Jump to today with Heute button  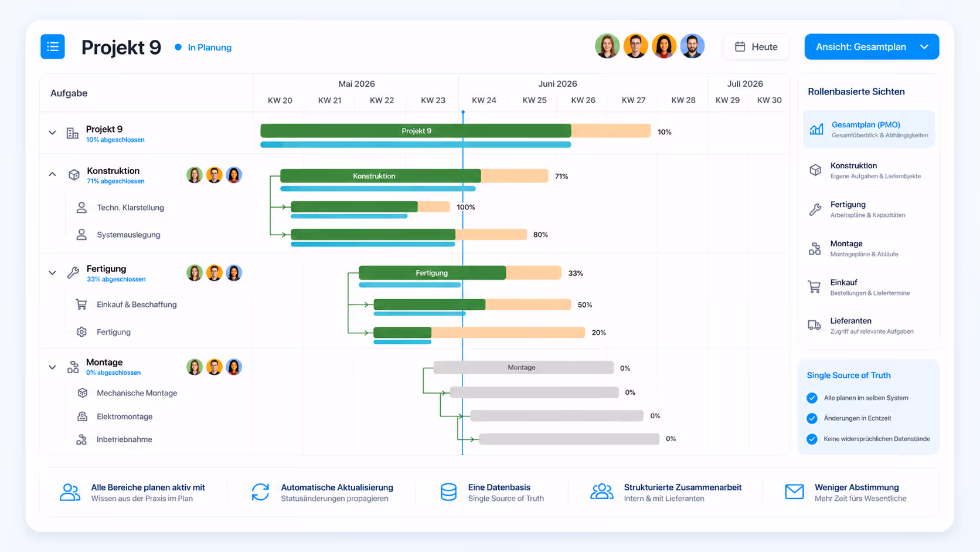click(756, 47)
